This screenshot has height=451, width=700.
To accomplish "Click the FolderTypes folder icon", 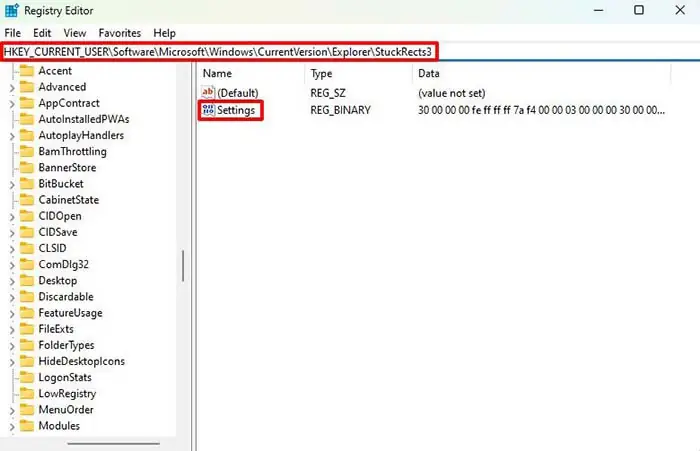I will coord(27,345).
